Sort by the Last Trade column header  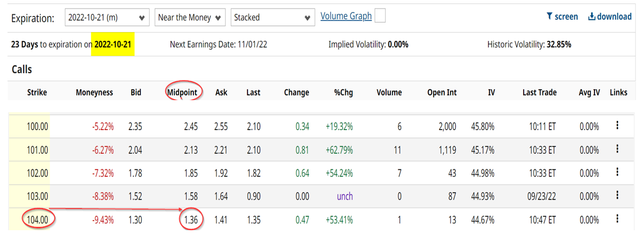coord(539,92)
